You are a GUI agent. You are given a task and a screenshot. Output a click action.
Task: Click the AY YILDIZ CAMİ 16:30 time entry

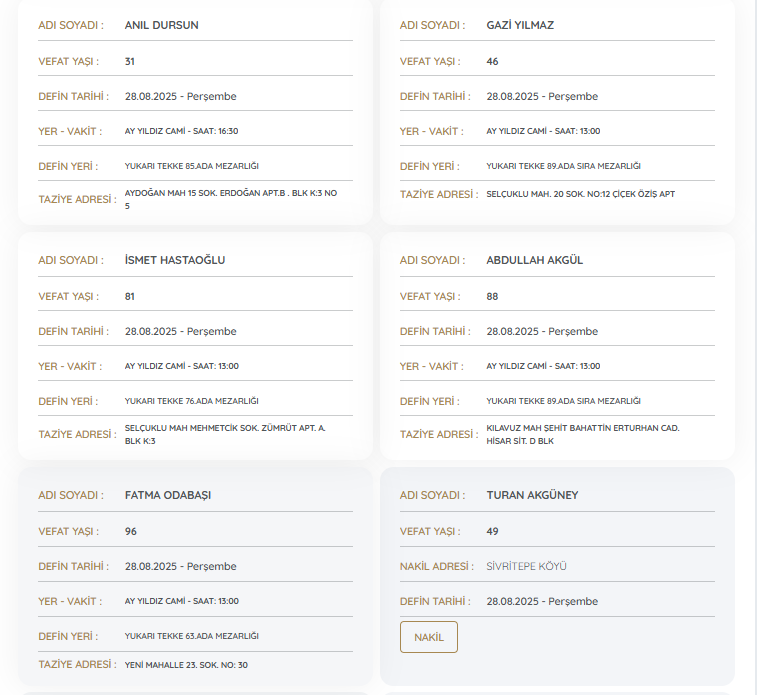tap(181, 131)
